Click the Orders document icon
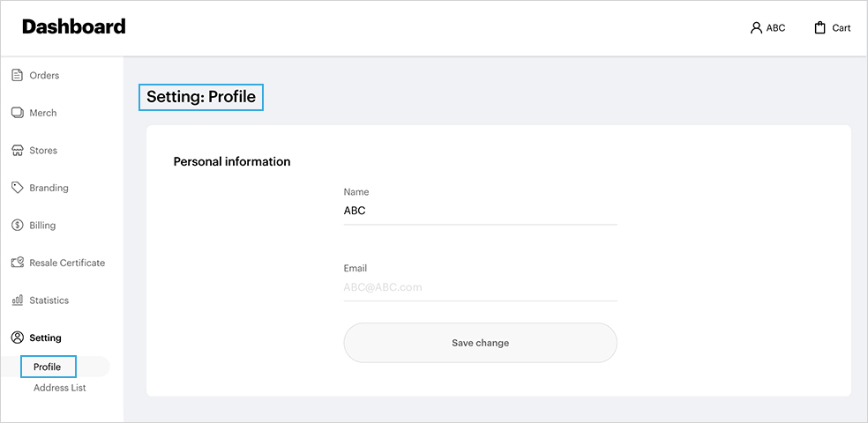Viewport: 868px width, 423px height. coord(17,76)
